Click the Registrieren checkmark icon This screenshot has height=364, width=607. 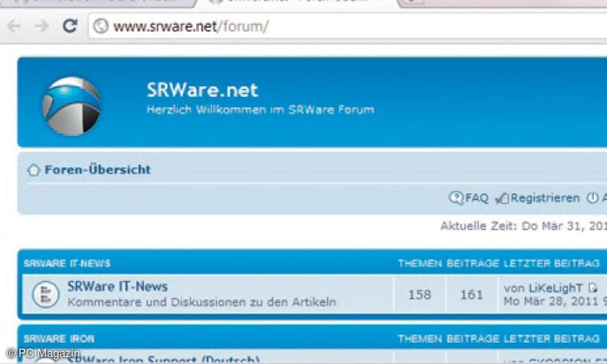point(501,198)
